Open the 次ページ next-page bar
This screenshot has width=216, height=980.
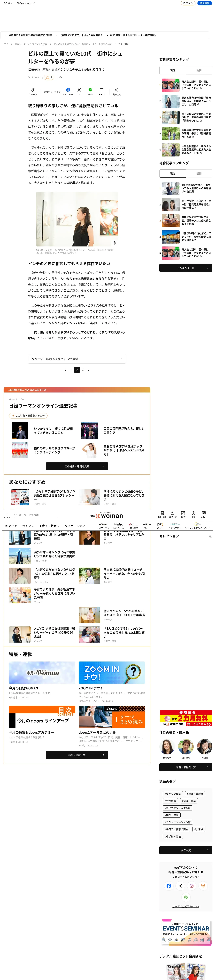pyautogui.click(x=77, y=359)
